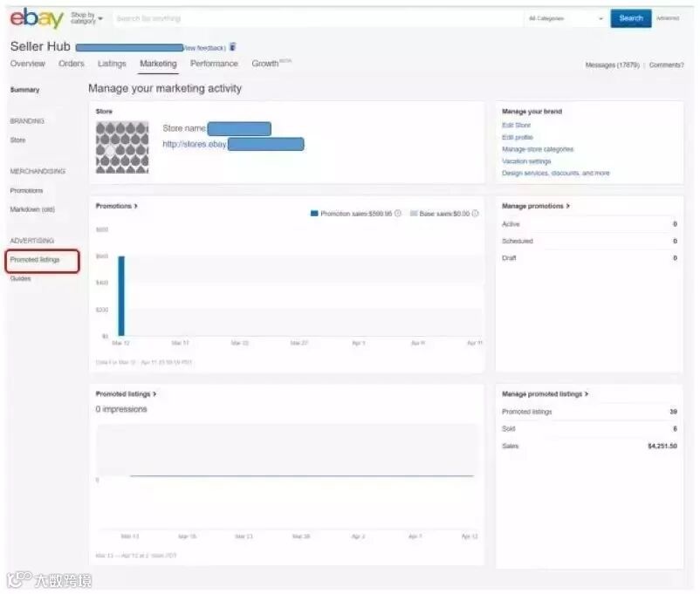Open Promotions in the sidebar
The width and height of the screenshot is (700, 594).
tap(27, 190)
